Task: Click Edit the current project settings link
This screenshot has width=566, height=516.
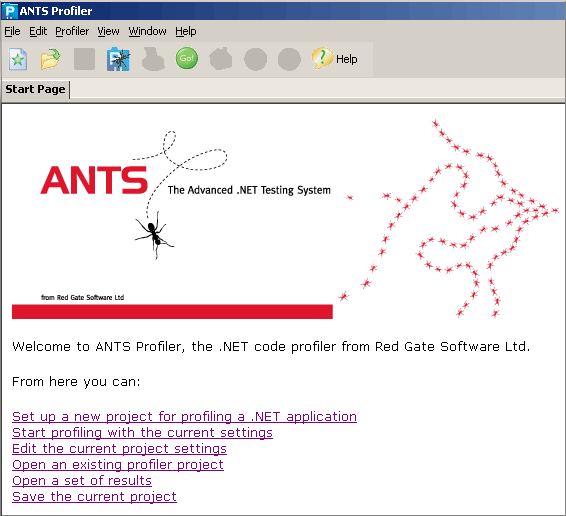Action: click(119, 448)
